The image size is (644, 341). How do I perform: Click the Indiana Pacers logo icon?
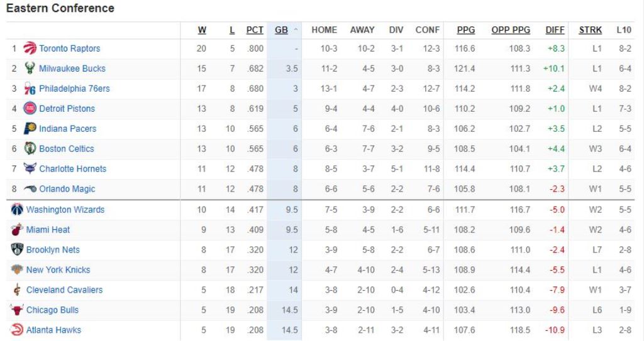click(30, 129)
